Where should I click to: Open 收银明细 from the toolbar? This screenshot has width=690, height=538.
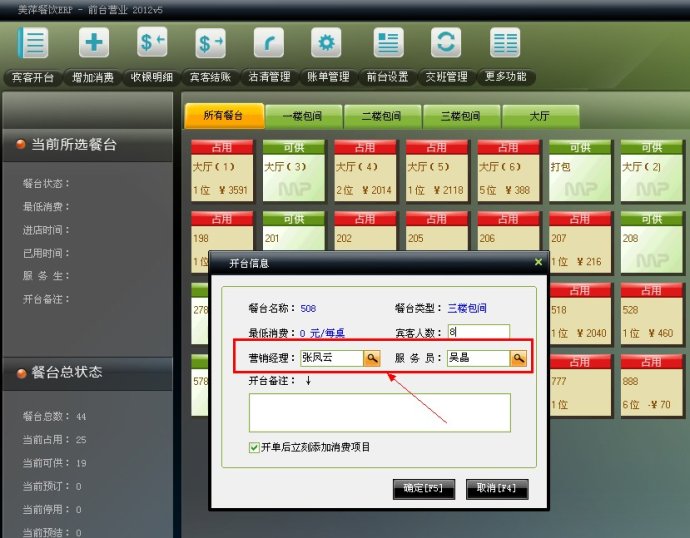click(x=152, y=44)
